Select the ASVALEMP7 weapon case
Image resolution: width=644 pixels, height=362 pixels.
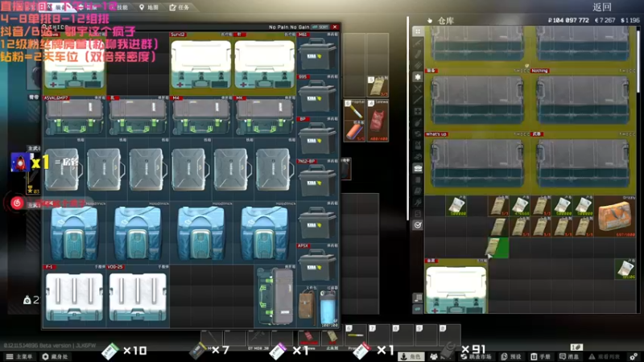click(x=74, y=116)
